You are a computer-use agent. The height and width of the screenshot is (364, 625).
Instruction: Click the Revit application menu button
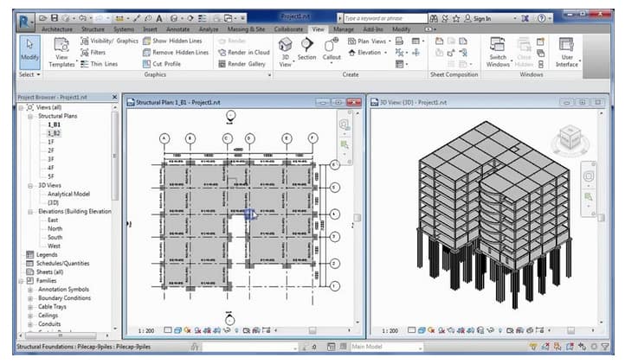tap(25, 21)
